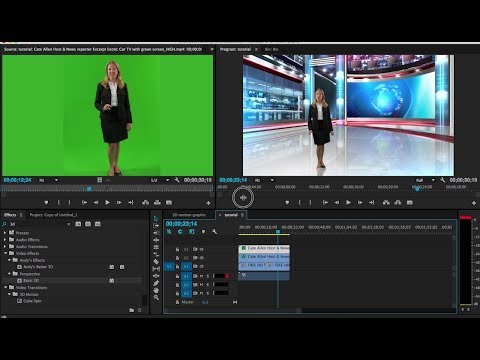Create new custom bin in Effects panel
The height and width of the screenshot is (360, 480).
[x=132, y=310]
